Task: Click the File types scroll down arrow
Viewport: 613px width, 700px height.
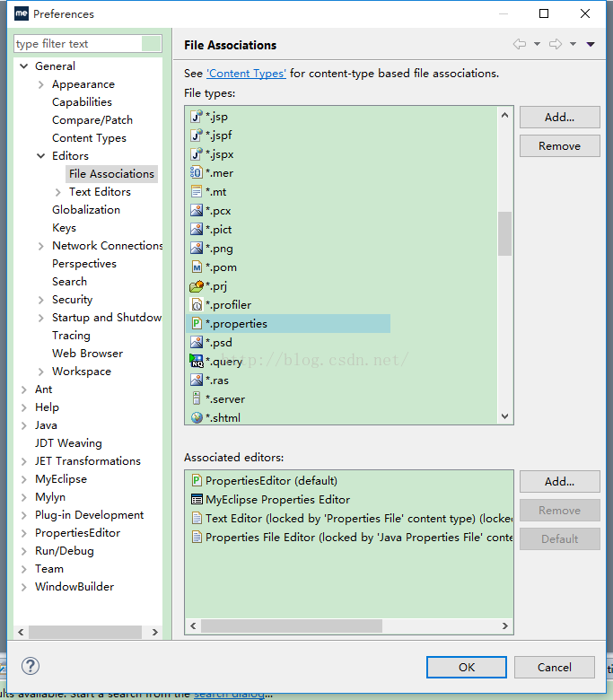Action: pyautogui.click(x=504, y=416)
